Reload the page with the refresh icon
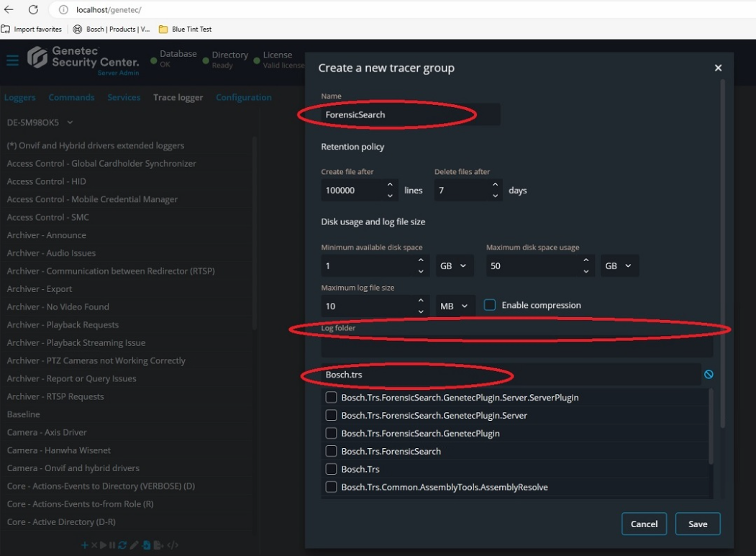This screenshot has height=556, width=756. pyautogui.click(x=33, y=9)
